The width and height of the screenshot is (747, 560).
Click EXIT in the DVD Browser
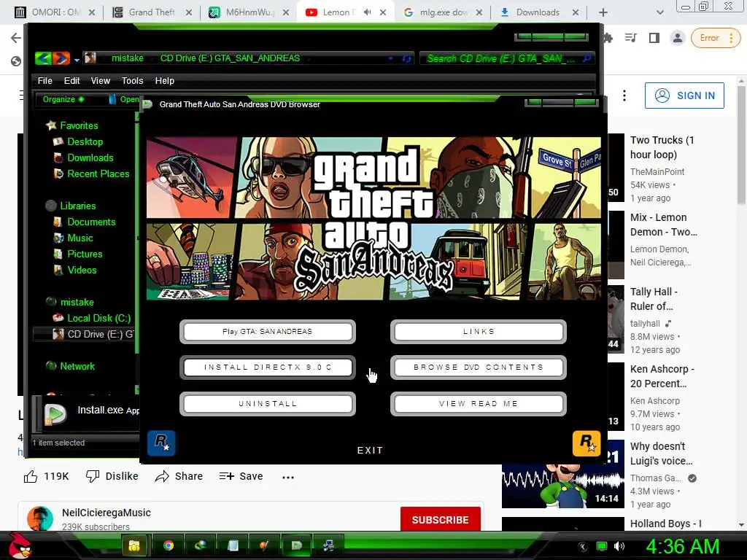coord(370,450)
